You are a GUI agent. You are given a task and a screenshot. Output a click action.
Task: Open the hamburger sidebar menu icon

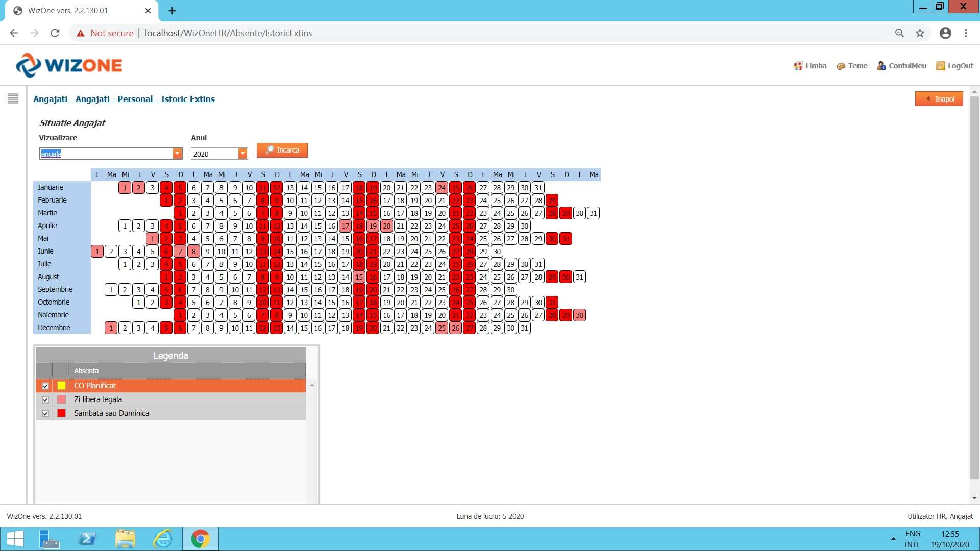pos(13,98)
